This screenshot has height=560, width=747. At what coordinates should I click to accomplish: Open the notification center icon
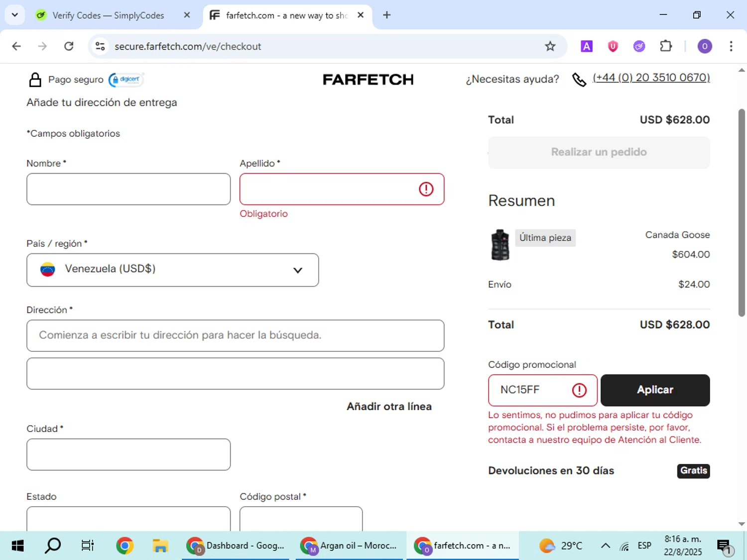725,547
